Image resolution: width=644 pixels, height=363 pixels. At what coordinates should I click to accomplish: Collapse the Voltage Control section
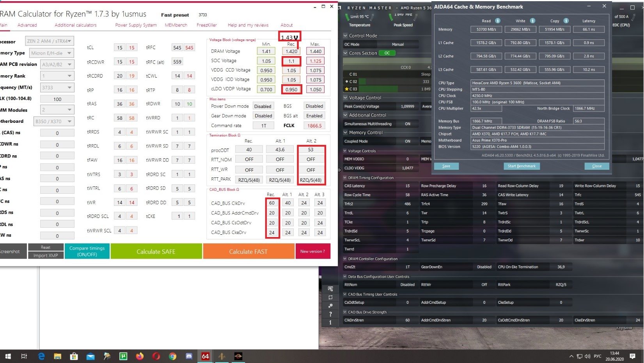[345, 97]
